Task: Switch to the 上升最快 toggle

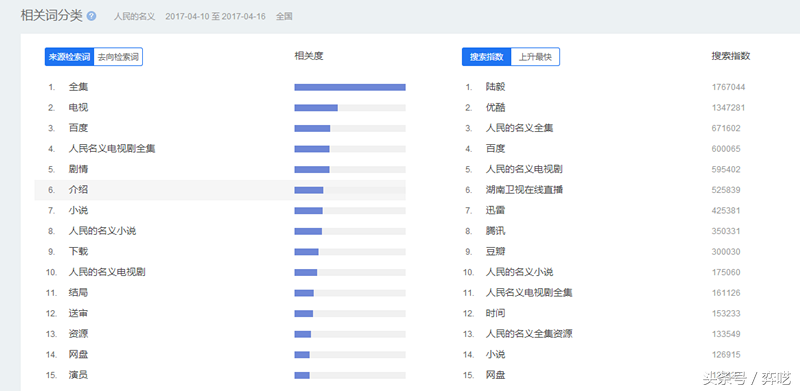Action: pos(535,57)
